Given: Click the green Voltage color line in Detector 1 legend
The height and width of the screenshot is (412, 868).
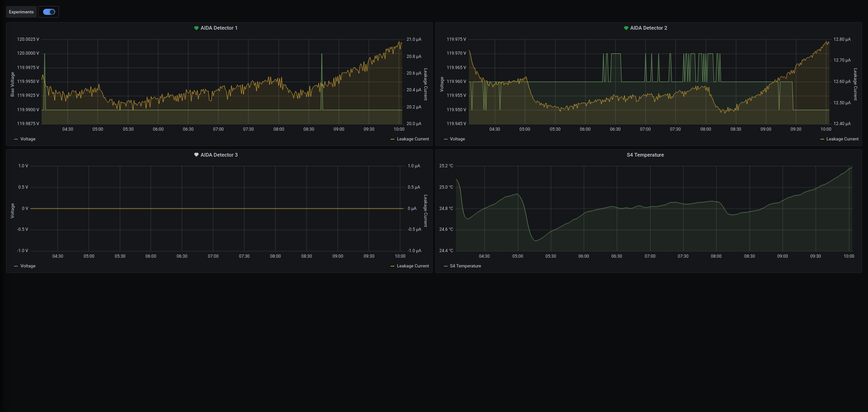Looking at the screenshot, I should (16, 139).
